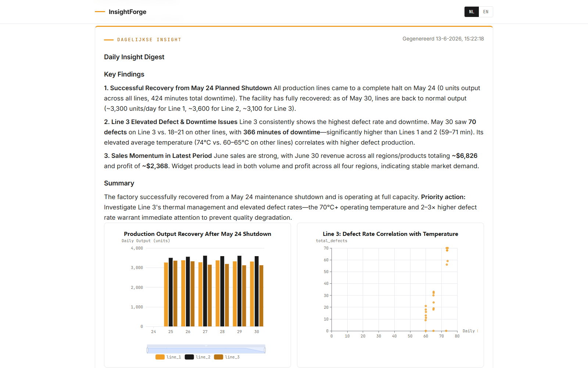
Task: Click the line_3 bar for day 26
Action: 193,294
